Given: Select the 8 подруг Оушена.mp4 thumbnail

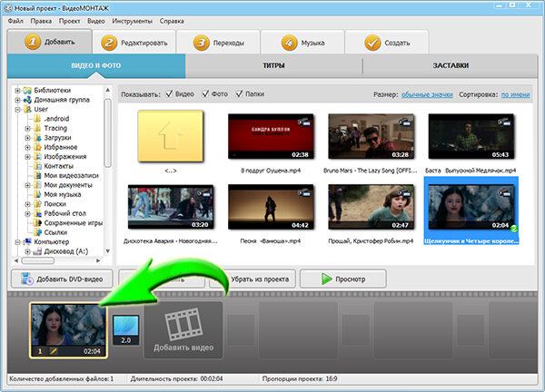Looking at the screenshot, I should (x=271, y=136).
